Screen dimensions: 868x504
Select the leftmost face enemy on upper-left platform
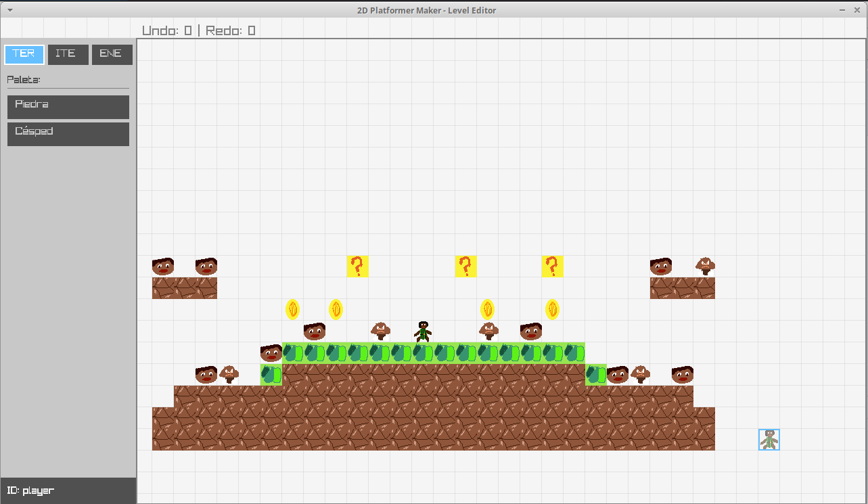click(x=163, y=267)
